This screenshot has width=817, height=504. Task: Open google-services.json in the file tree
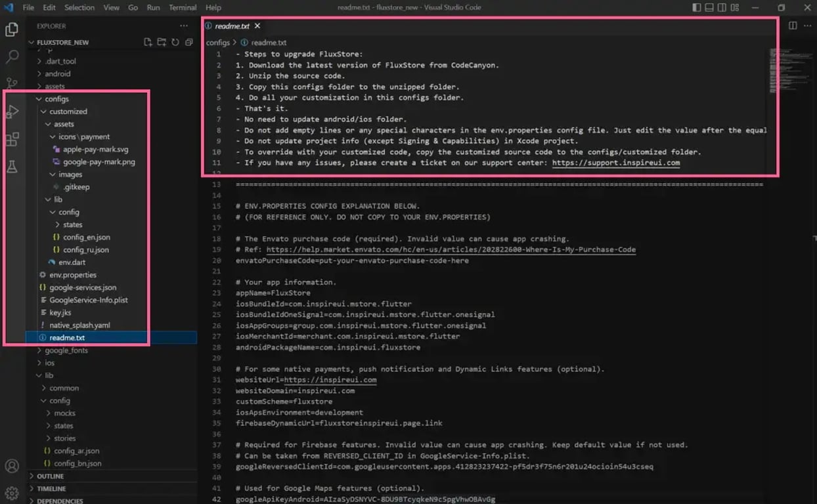coord(83,287)
